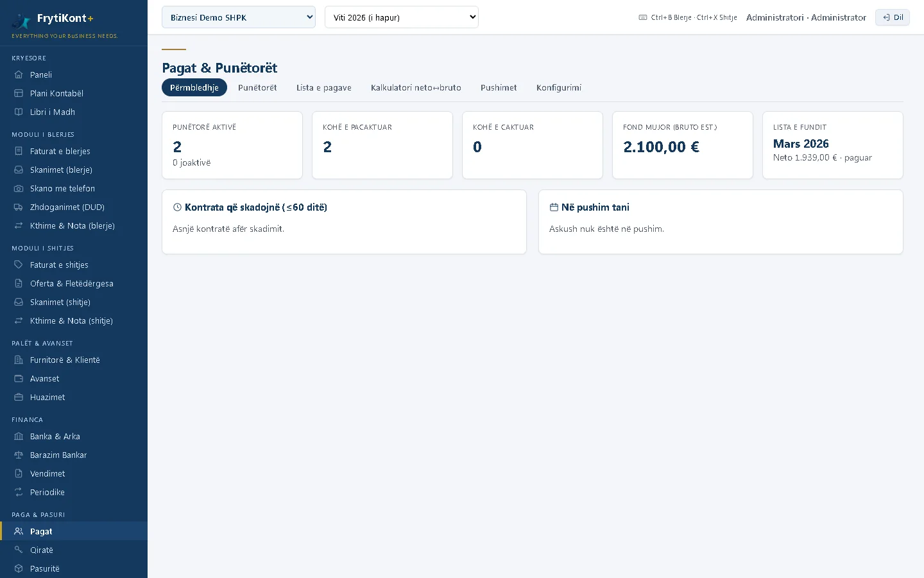The width and height of the screenshot is (924, 578).
Task: Click the Mars 2026 payroll list card
Action: [833, 145]
